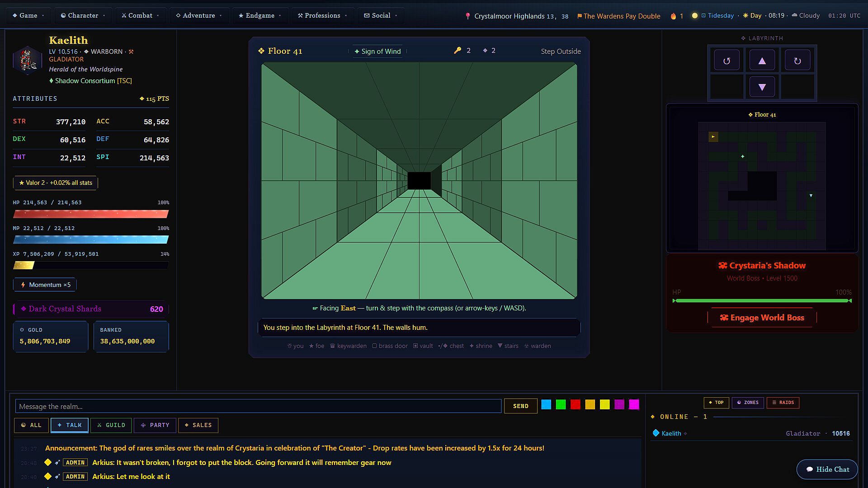The width and height of the screenshot is (868, 488).
Task: Click the flame streak icon in top bar
Action: tap(673, 16)
